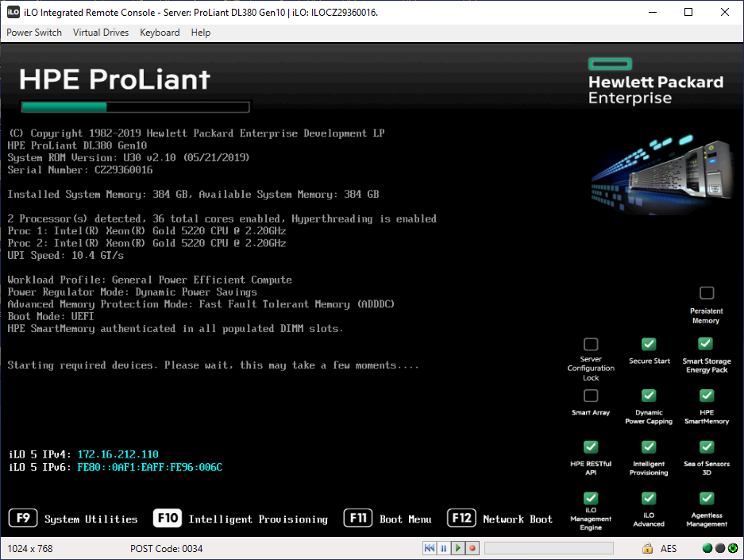The height and width of the screenshot is (560, 744).
Task: Click the skip-to-start playback button
Action: pos(430,548)
